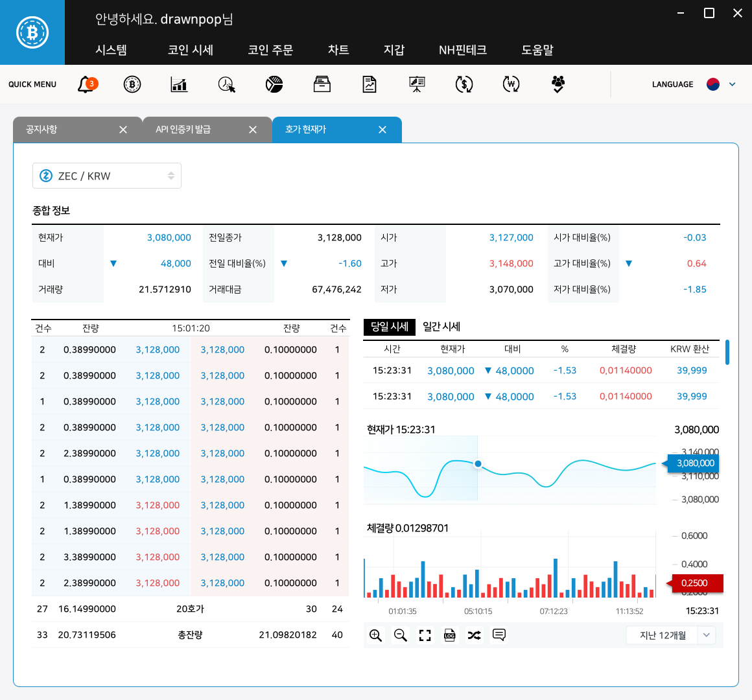
Task: Expand the LANGUAGE selector chevron
Action: point(732,84)
